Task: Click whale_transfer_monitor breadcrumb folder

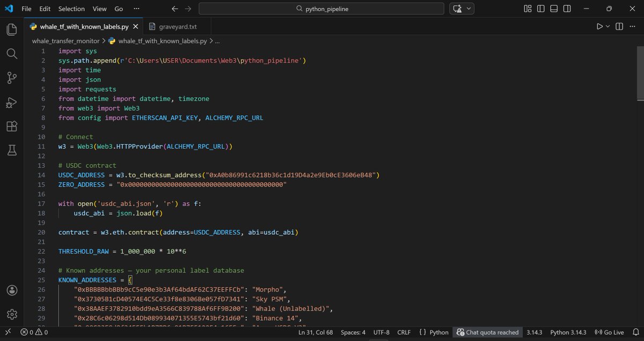Action: [x=65, y=41]
